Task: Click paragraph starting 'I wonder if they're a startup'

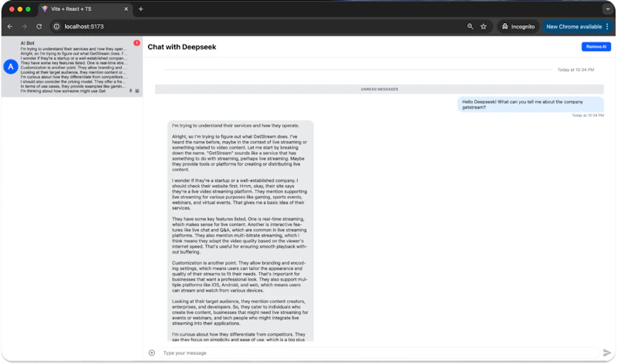Action: tap(240, 194)
